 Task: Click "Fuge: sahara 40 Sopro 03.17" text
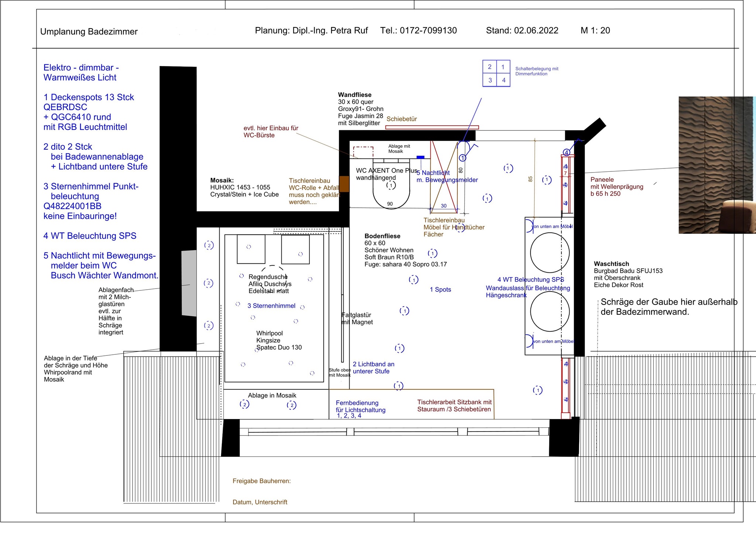pyautogui.click(x=405, y=264)
